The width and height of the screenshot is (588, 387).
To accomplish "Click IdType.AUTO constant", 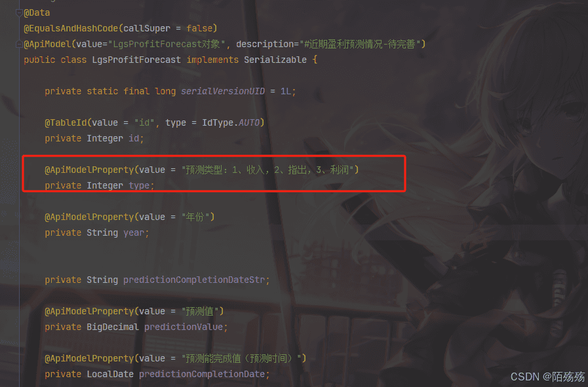I will (231, 123).
